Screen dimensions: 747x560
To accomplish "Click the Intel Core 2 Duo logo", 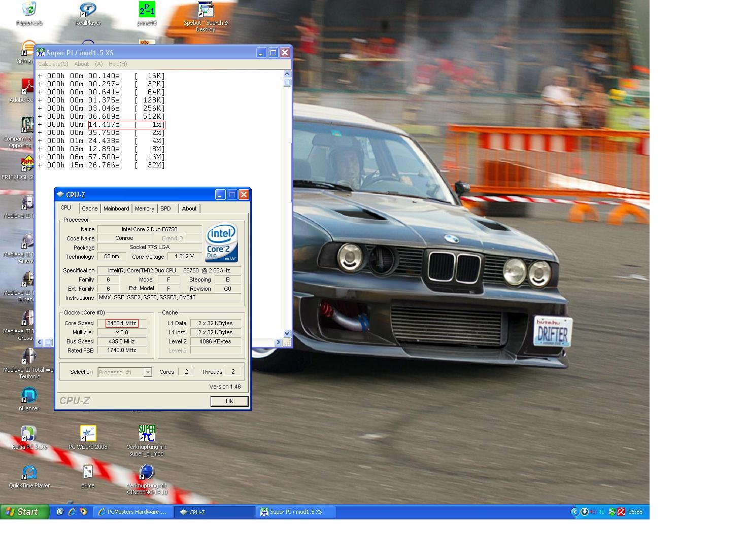I will click(x=221, y=243).
